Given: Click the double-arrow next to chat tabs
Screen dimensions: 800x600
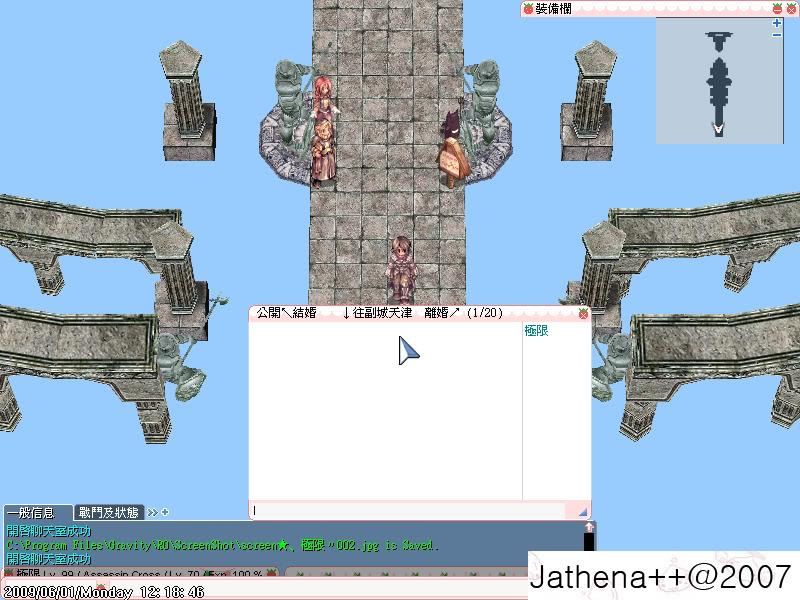Looking at the screenshot, I should click(x=152, y=512).
